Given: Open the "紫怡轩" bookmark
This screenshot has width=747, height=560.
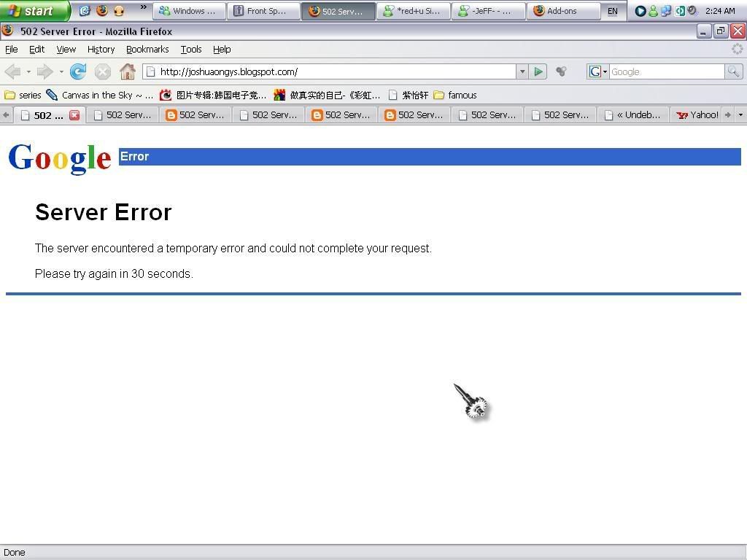Looking at the screenshot, I should (x=408, y=96).
